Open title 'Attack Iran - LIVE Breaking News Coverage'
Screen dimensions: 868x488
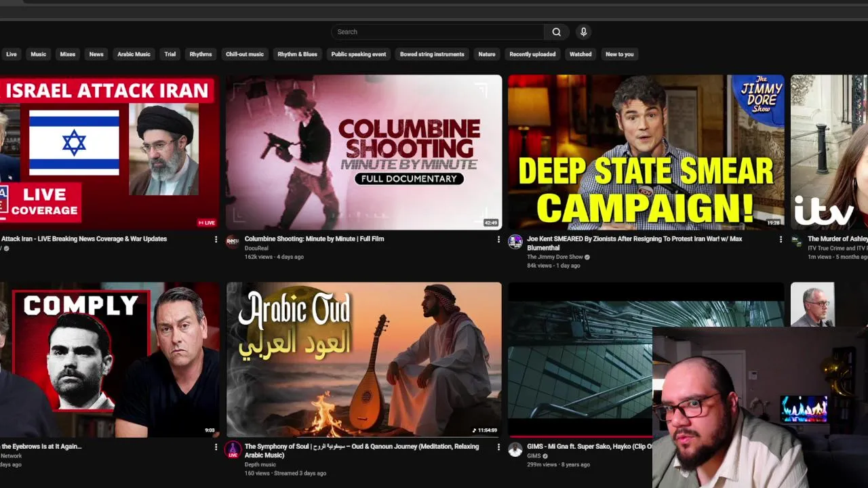pyautogui.click(x=83, y=239)
